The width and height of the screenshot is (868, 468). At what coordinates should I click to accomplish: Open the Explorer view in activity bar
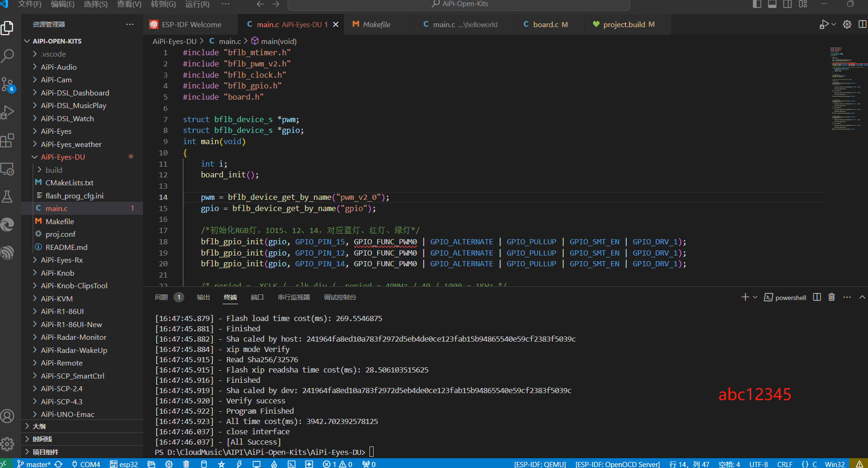pos(7,28)
